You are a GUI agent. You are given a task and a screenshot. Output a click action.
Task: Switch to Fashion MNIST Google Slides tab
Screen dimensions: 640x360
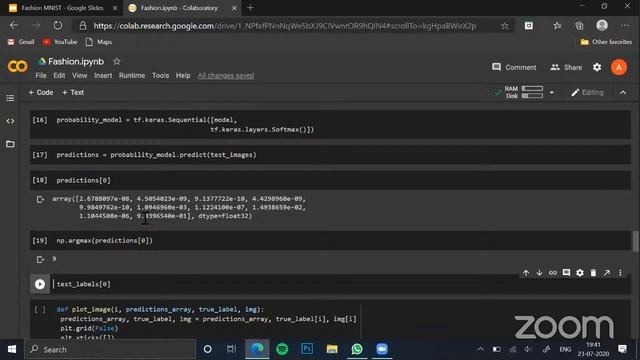pos(61,8)
